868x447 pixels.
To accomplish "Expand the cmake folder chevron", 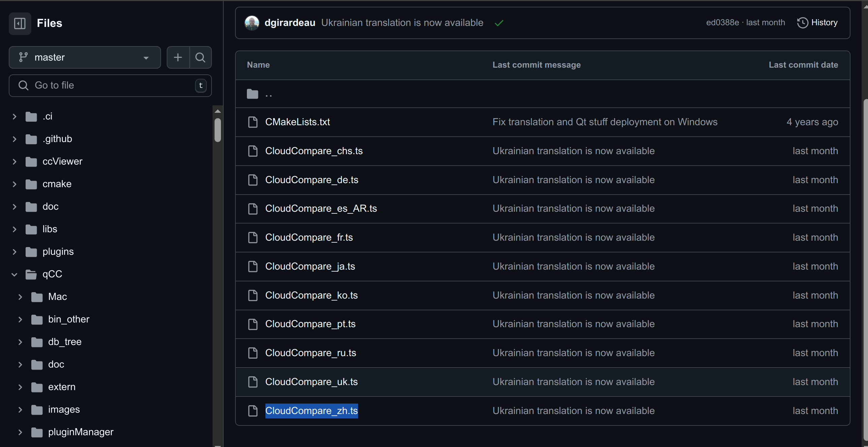I will click(x=14, y=184).
